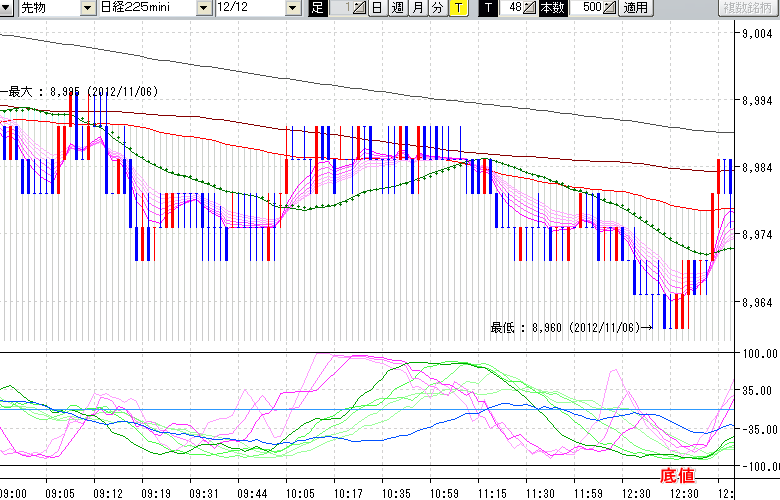Click the red 底値 marker in oscillator
780x500 pixels.
coord(676,475)
